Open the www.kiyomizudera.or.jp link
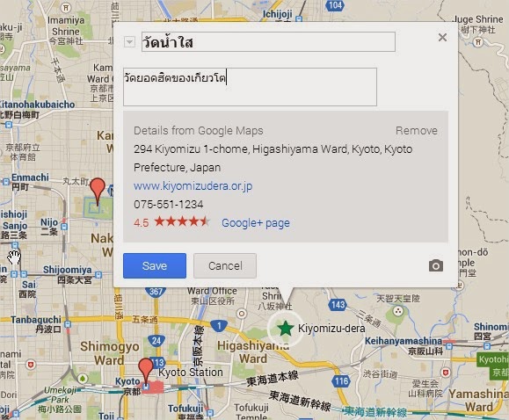The width and height of the screenshot is (509, 420). 193,186
